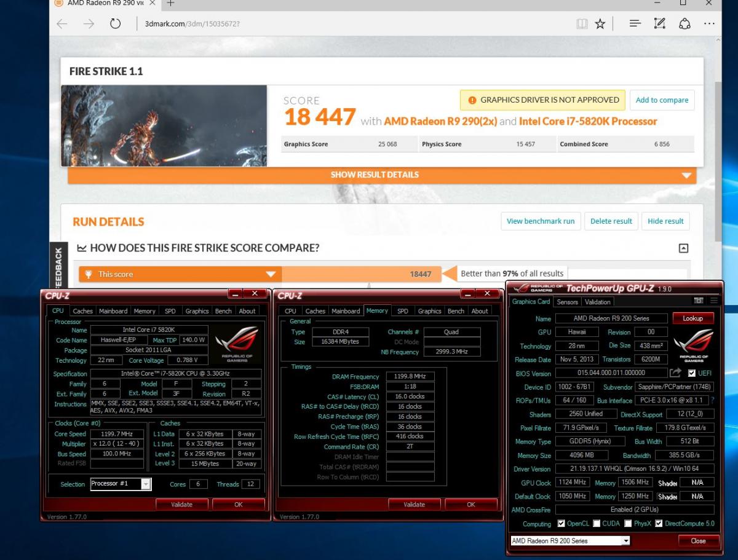Click ROG logo in left CPU-Z window
The height and width of the screenshot is (560, 738).
237,345
